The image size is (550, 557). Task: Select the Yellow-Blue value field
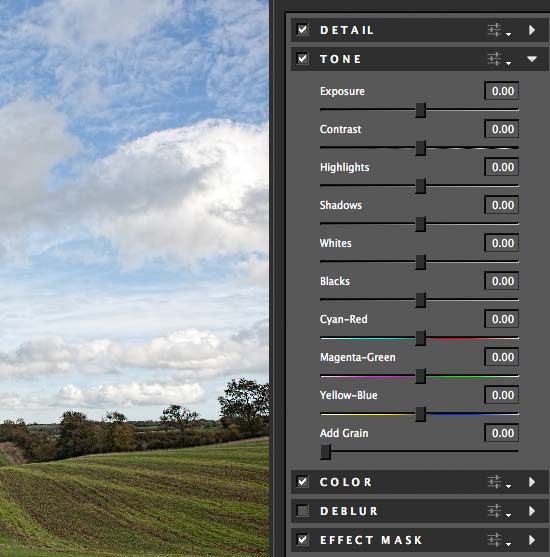pos(501,395)
